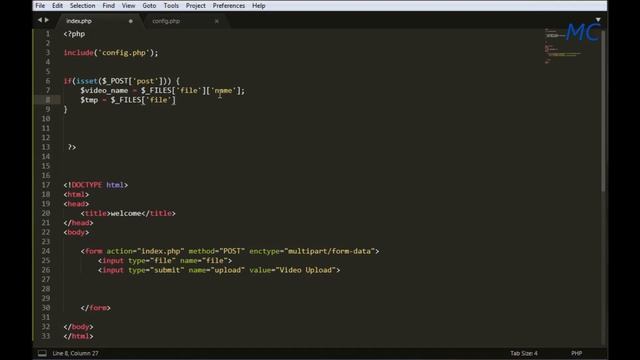
Task: Open the Find menu
Action: coord(109,6)
